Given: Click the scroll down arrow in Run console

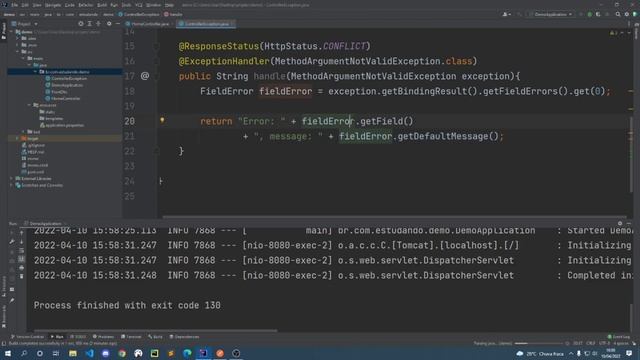Looking at the screenshot, I should coord(22,242).
